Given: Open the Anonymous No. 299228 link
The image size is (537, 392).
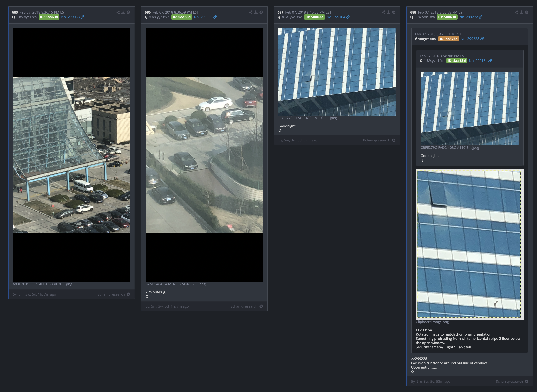Looking at the screenshot, I should pyautogui.click(x=472, y=39).
